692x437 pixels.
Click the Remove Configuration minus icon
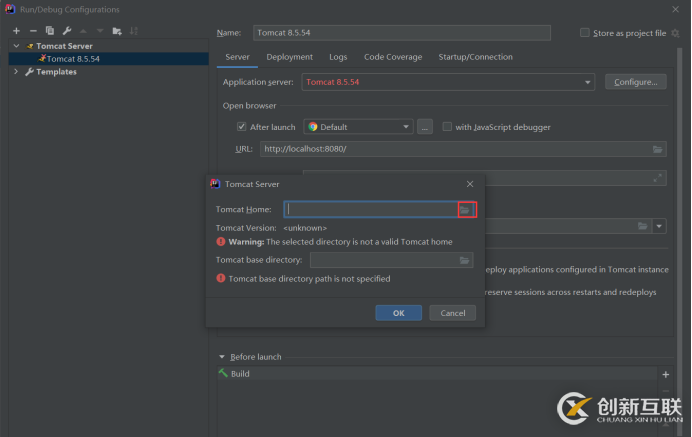(x=33, y=31)
